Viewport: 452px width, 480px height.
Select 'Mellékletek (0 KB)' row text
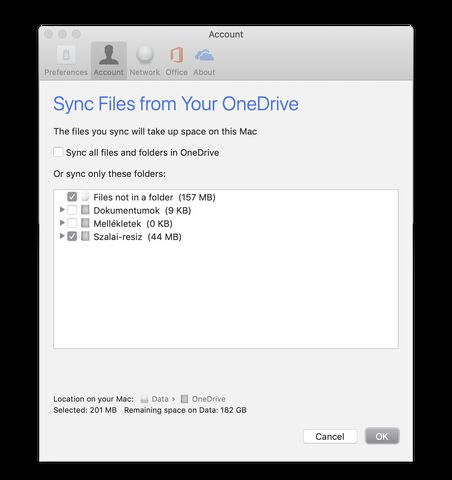[x=133, y=224]
